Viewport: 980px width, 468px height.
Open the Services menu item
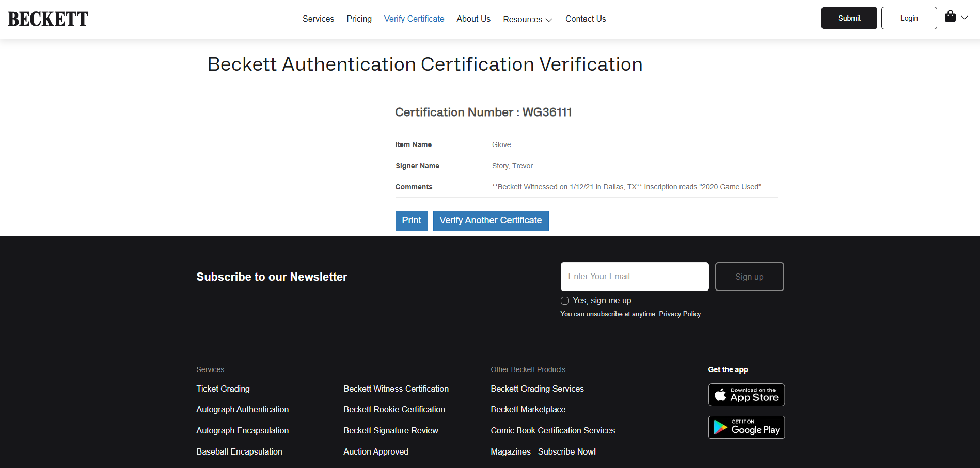pos(318,19)
